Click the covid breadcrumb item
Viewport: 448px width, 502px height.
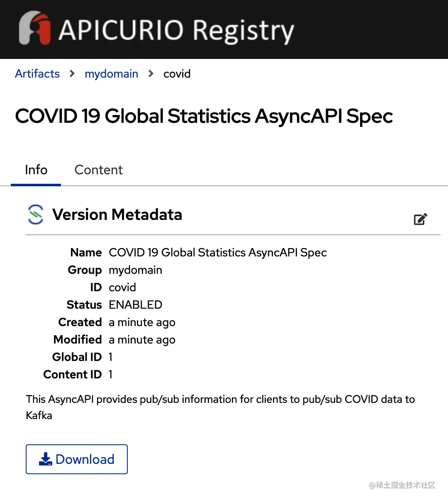coord(177,74)
